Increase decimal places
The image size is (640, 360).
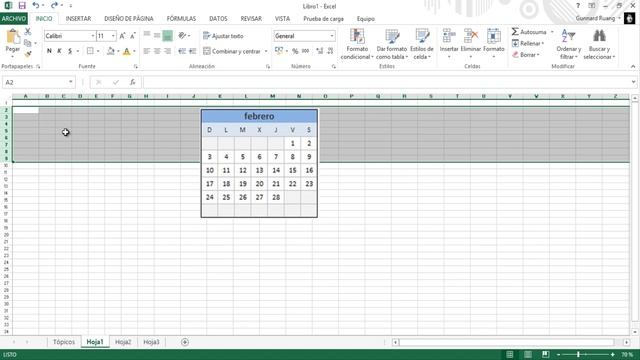click(320, 51)
